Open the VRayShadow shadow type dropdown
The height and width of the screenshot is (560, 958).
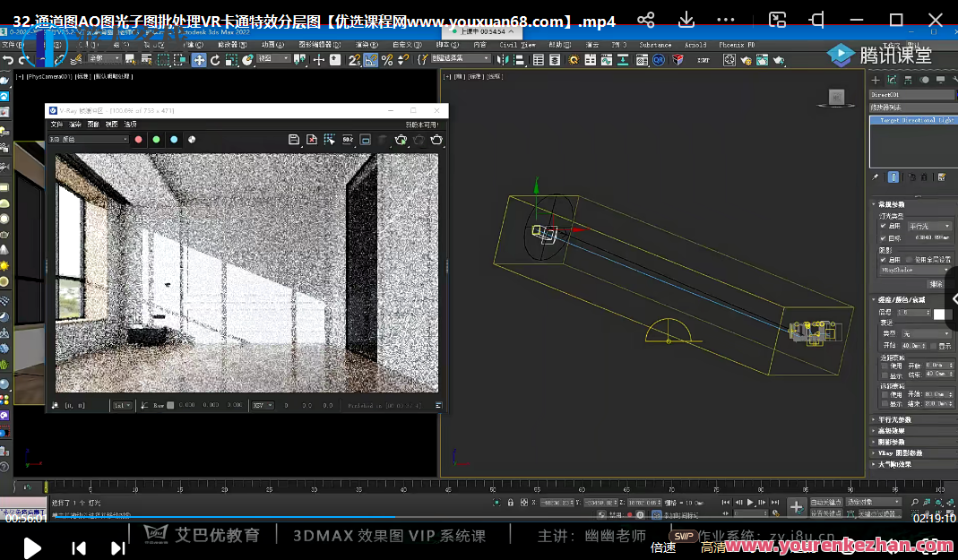point(915,270)
